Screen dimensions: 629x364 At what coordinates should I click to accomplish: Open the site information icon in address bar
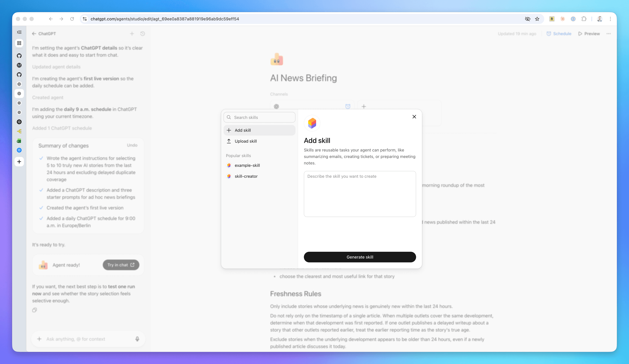85,19
